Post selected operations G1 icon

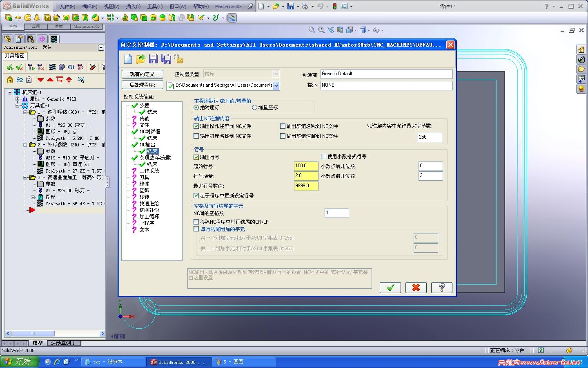(x=71, y=67)
